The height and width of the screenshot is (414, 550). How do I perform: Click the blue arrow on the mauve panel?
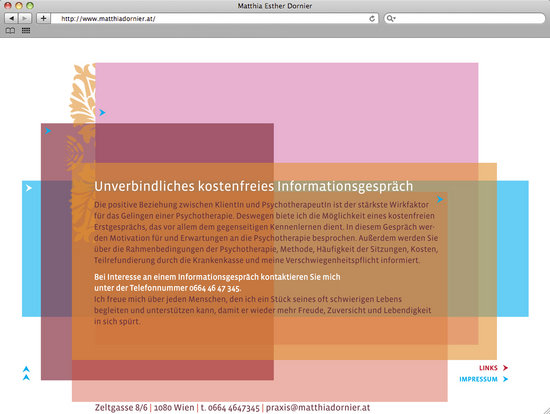coord(48,131)
